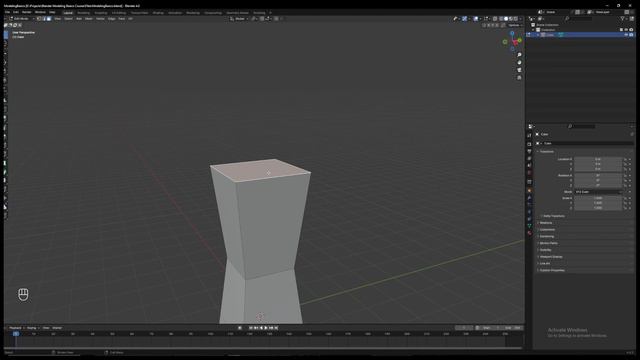This screenshot has width=640, height=360.
Task: Hide the Cube object via its eye icon
Action: tap(626, 35)
